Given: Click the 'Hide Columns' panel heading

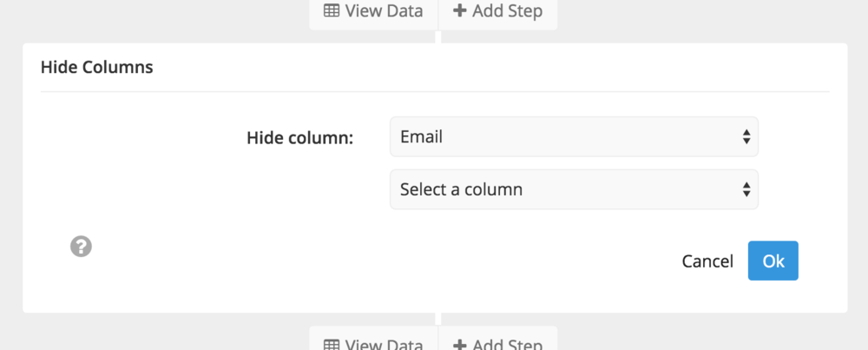Looking at the screenshot, I should pyautogui.click(x=97, y=68).
